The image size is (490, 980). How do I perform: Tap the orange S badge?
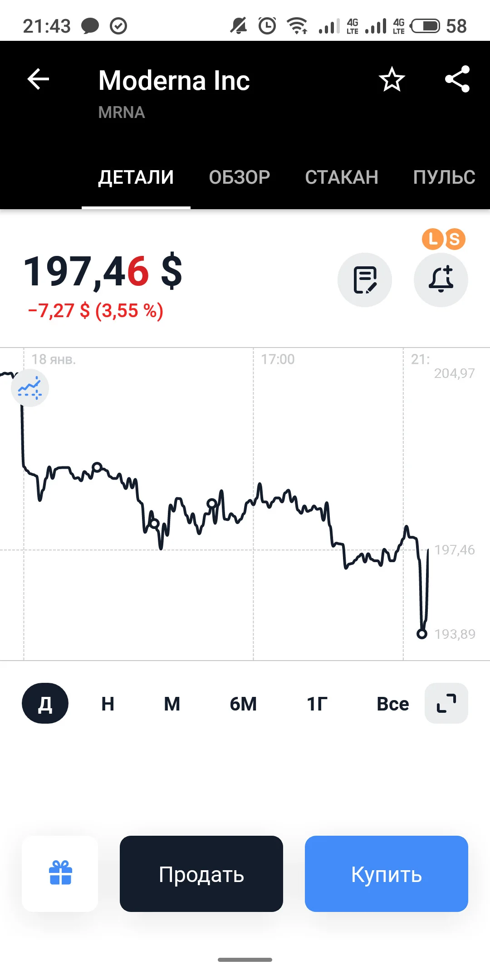coord(455,239)
